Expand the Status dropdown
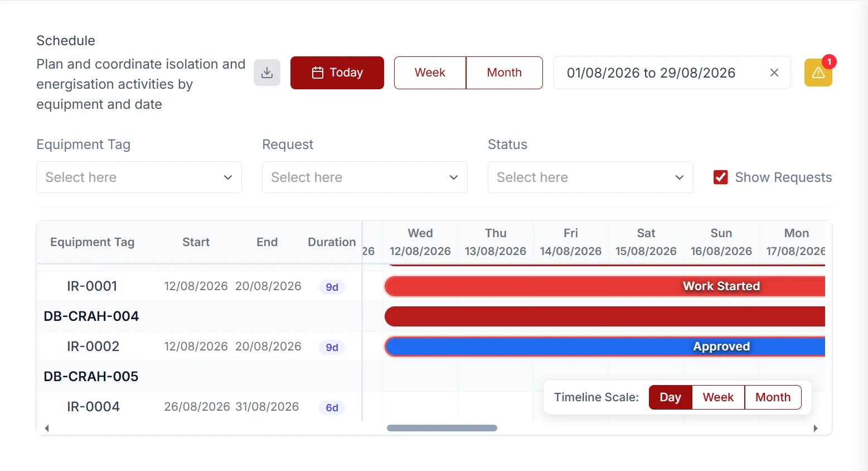This screenshot has height=471, width=868. 590,177
